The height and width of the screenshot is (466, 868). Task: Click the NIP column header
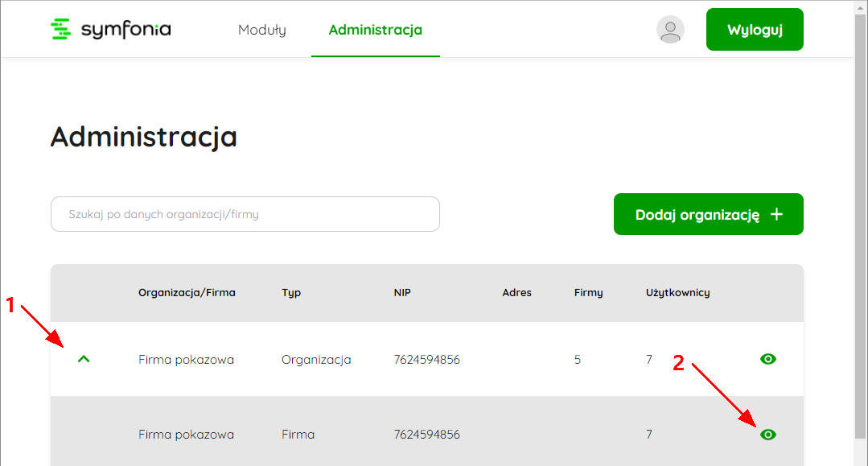click(x=402, y=293)
